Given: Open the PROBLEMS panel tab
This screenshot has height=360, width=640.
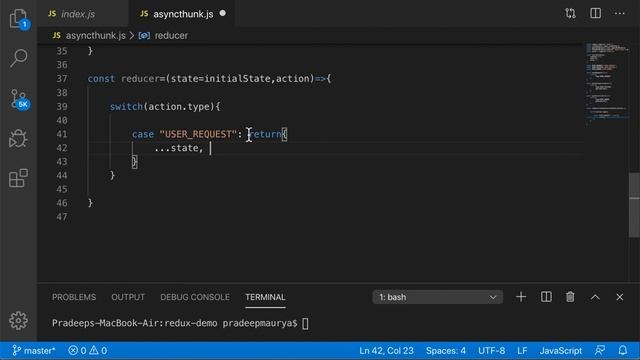Looking at the screenshot, I should click(74, 297).
